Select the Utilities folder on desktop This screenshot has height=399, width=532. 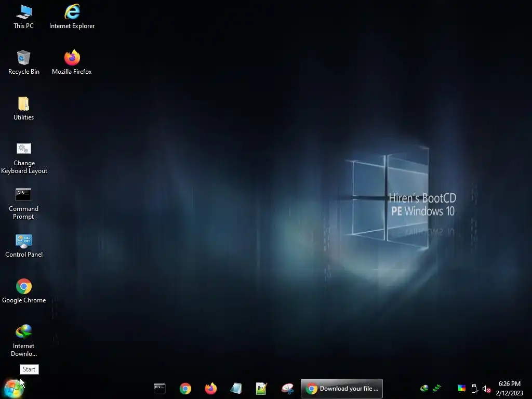(24, 109)
